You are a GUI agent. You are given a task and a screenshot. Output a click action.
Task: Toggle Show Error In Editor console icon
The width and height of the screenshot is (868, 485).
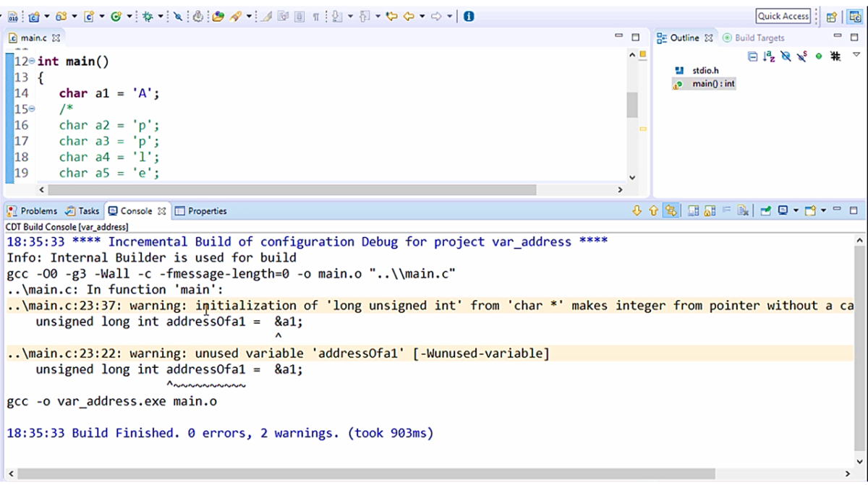pyautogui.click(x=671, y=211)
